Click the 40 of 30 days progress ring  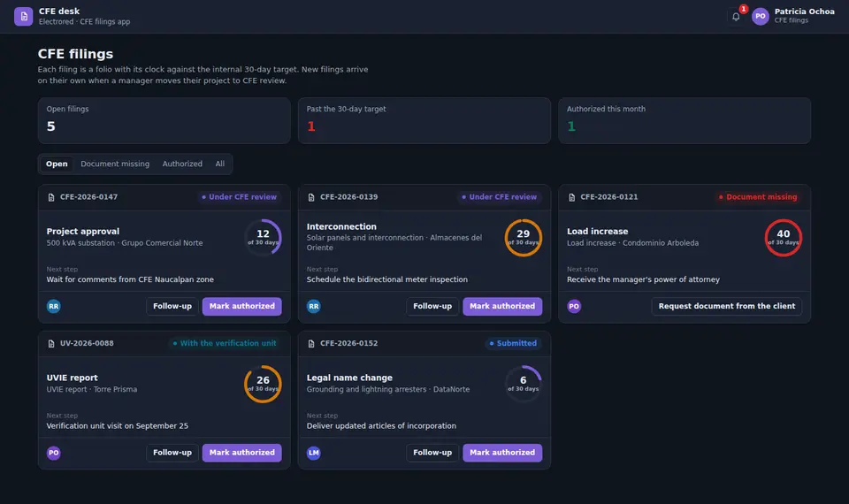(x=784, y=238)
